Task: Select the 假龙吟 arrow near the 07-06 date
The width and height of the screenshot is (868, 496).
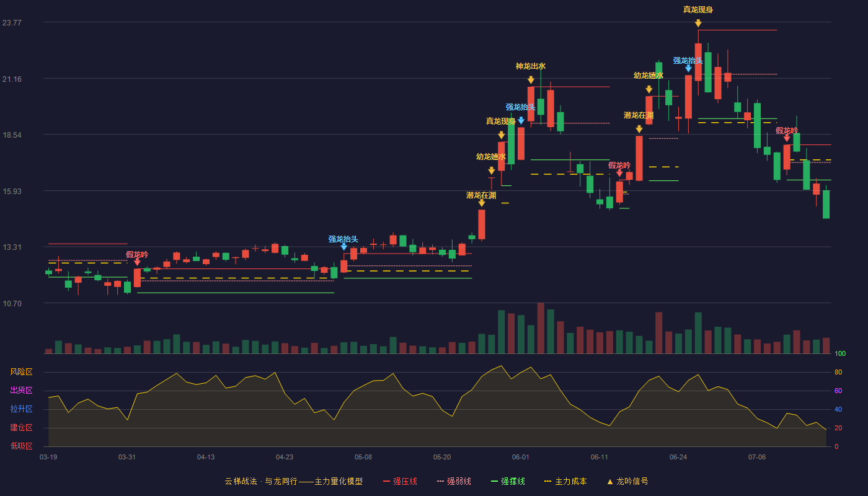Action: tap(787, 138)
